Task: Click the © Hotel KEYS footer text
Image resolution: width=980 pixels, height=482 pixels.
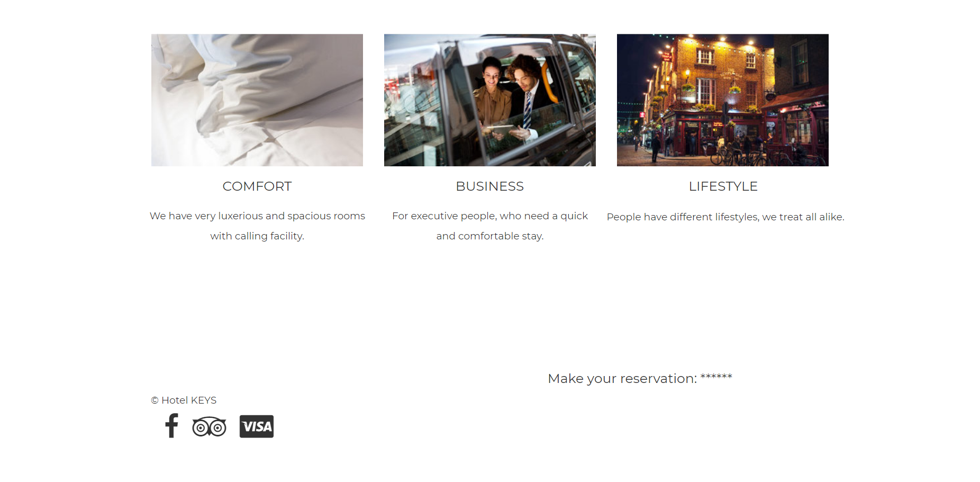Action: pos(184,400)
